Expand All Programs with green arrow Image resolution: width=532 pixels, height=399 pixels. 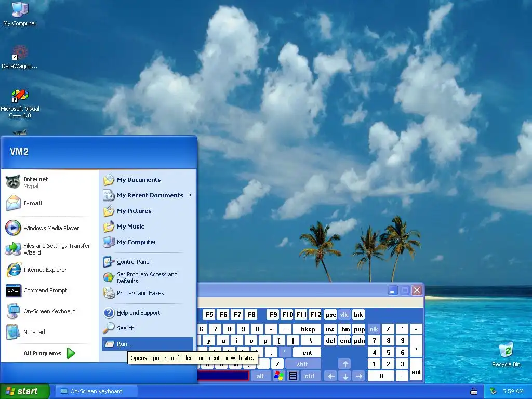tap(71, 353)
